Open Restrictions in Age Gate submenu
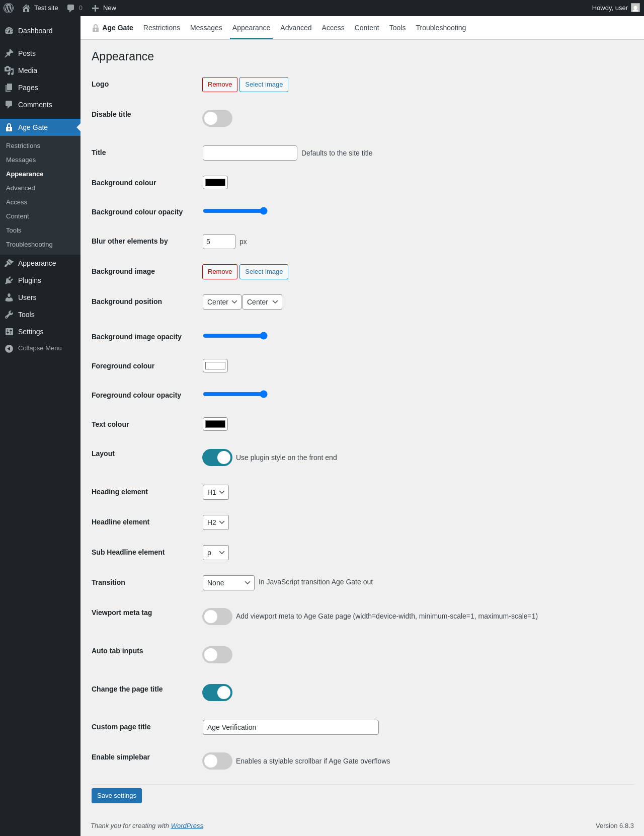Image resolution: width=644 pixels, height=836 pixels. 40,146
